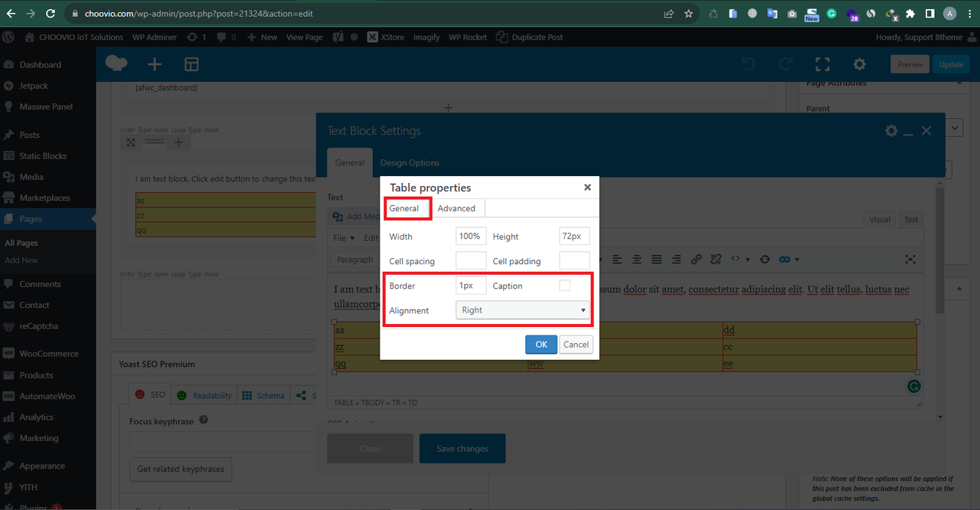Open the New menu in admin bar

[263, 37]
